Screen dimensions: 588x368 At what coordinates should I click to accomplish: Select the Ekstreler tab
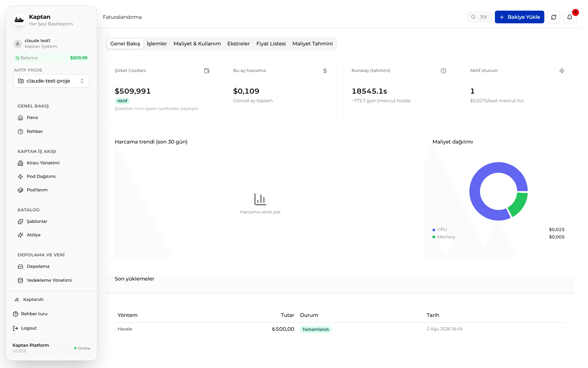[x=238, y=44]
